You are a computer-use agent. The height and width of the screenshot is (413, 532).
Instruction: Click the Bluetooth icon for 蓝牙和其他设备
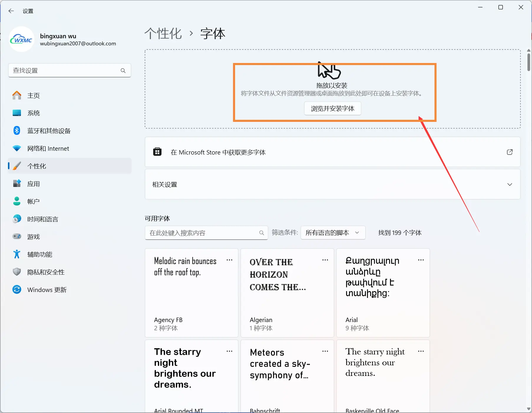(17, 131)
